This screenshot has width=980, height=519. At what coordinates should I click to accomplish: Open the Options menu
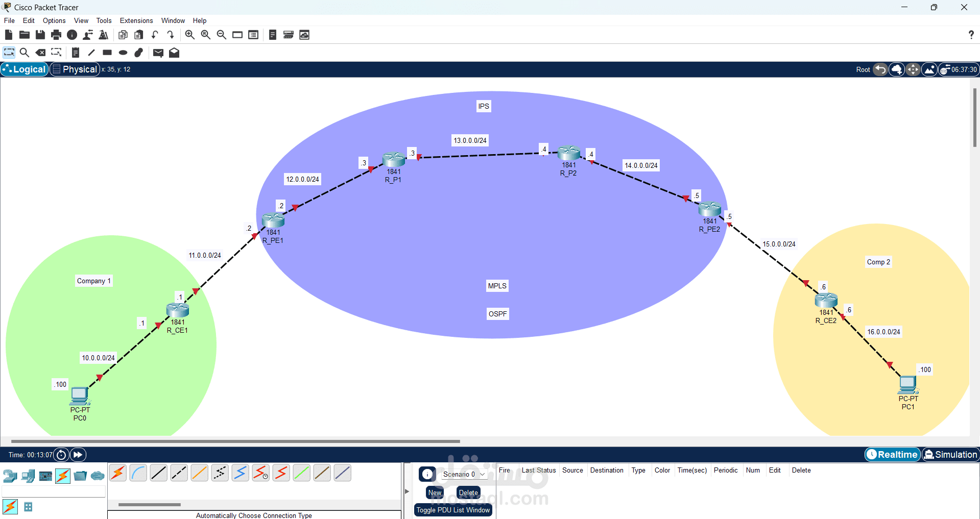54,20
